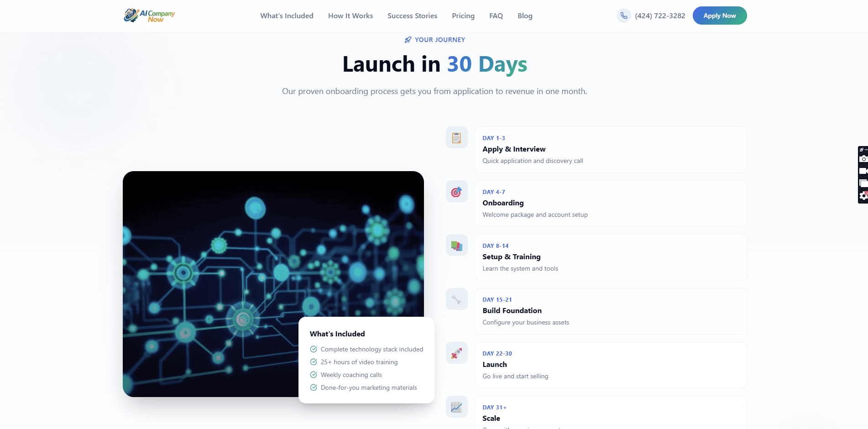
Task: Click the wrench icon for Build Foundation
Action: pos(456,299)
